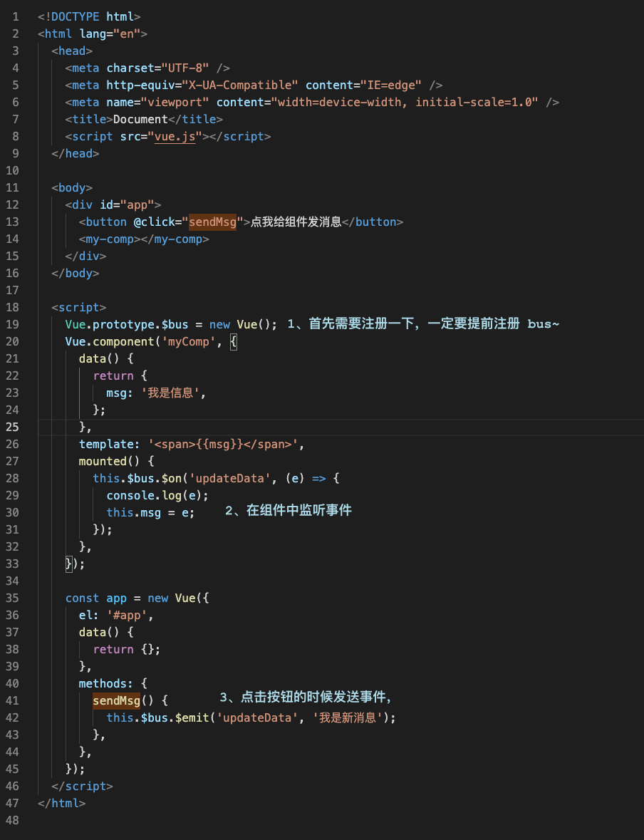The image size is (644, 840).
Task: Click the closing </html> tag
Action: pyautogui.click(x=61, y=804)
